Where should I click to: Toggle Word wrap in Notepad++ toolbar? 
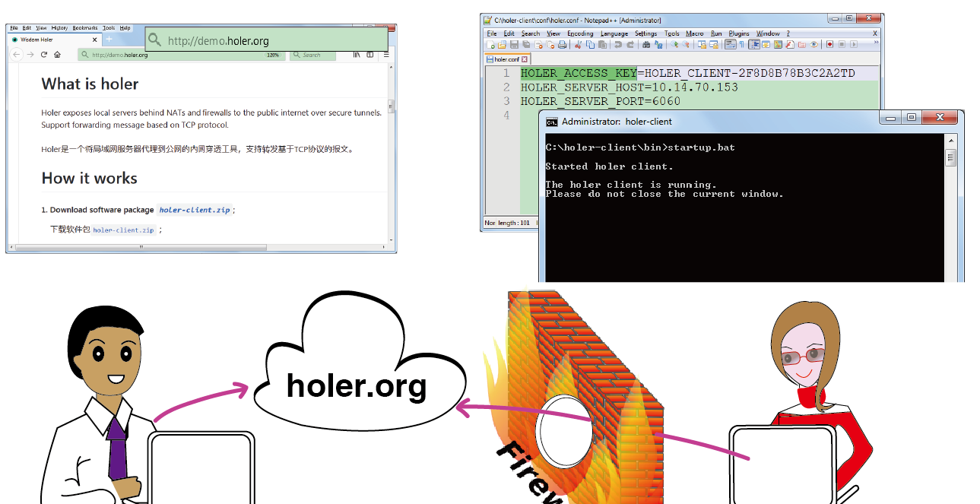(731, 44)
